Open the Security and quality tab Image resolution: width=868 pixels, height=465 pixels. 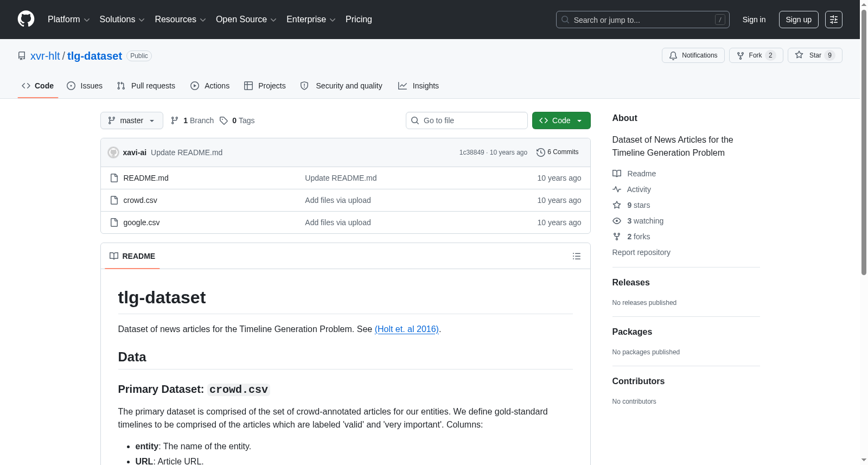(x=341, y=86)
